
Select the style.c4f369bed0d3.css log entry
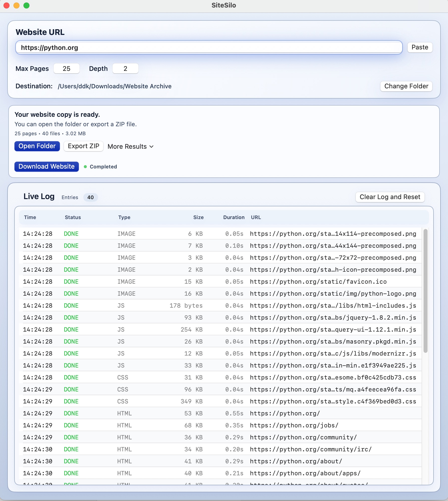pyautogui.click(x=220, y=401)
